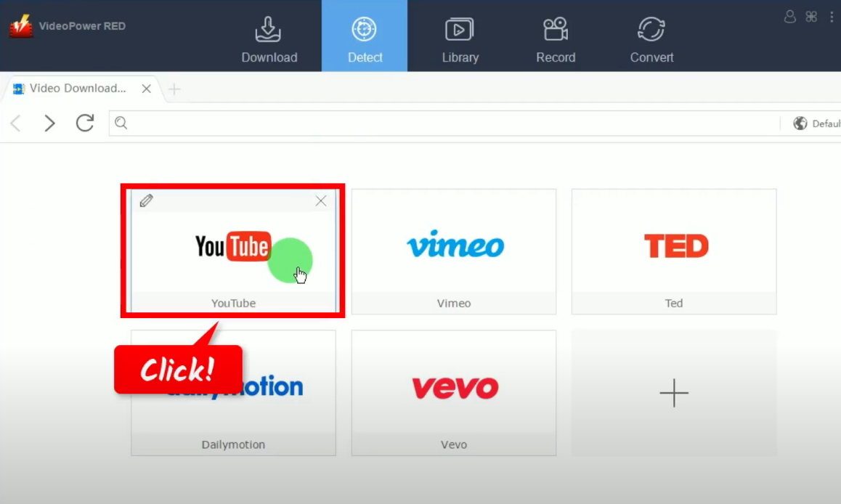
Task: Open the user account icon
Action: pos(790,17)
